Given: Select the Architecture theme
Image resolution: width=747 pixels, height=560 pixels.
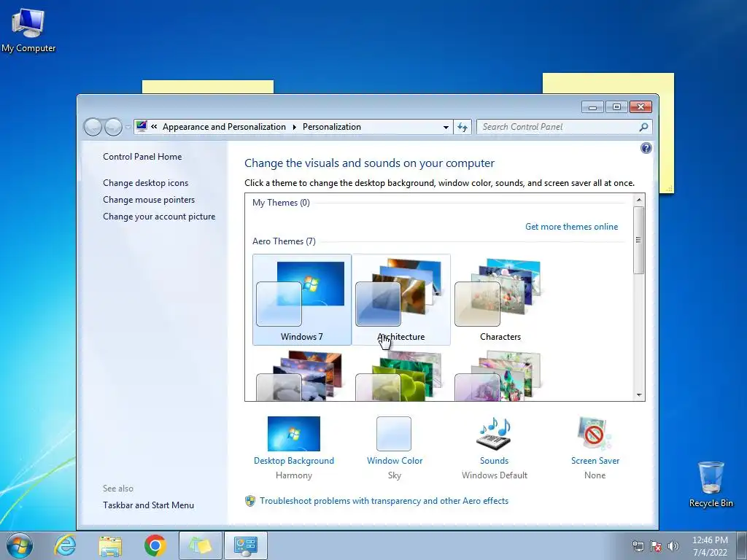Looking at the screenshot, I should 400,300.
